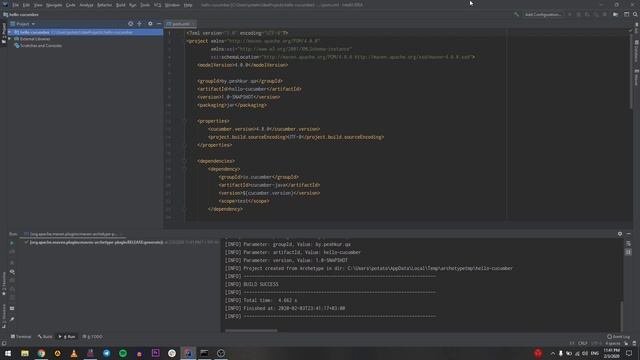640x360 pixels.
Task: Expand the External Libraries node
Action: (x=10, y=39)
